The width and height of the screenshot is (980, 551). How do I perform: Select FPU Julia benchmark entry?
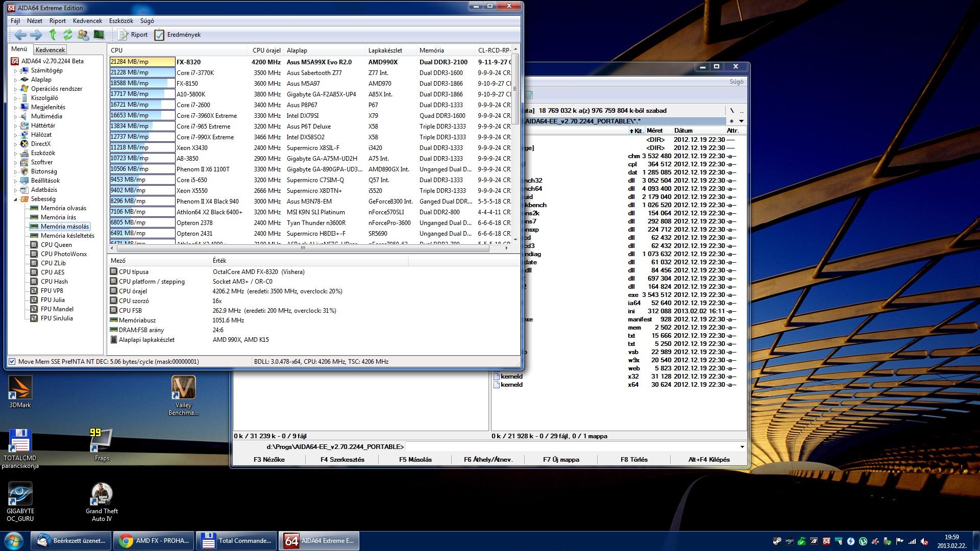[x=53, y=300]
